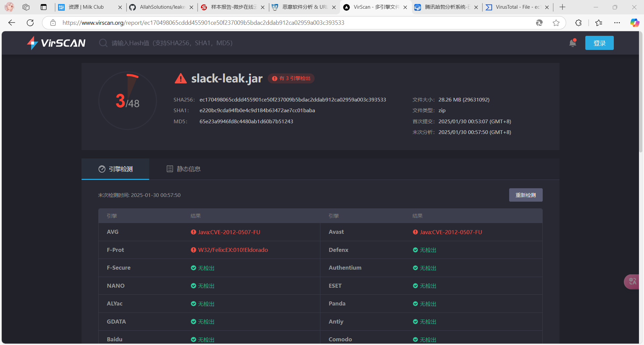This screenshot has height=345, width=644.
Task: Select the 静态信息 tab
Action: point(183,169)
